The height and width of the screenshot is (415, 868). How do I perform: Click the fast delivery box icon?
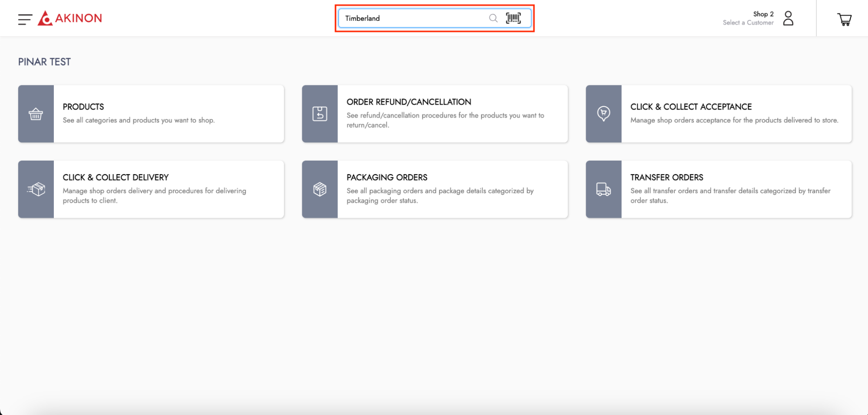click(x=36, y=189)
